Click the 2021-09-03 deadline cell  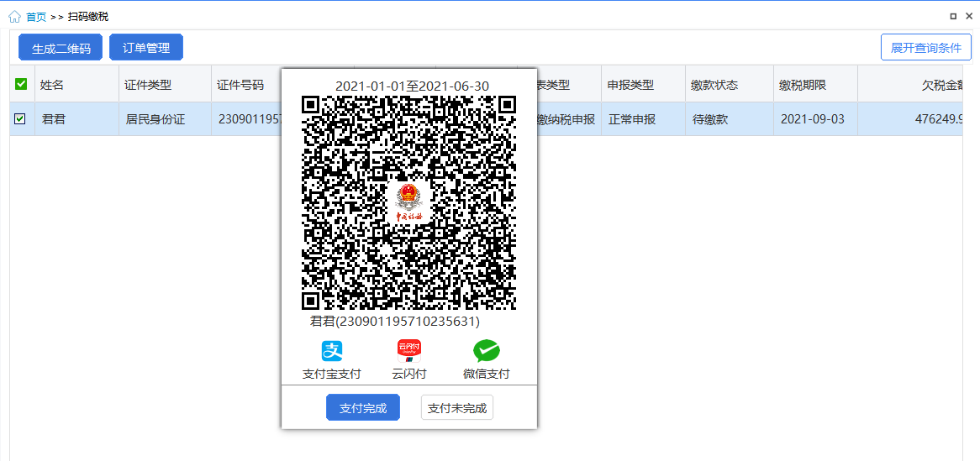815,118
